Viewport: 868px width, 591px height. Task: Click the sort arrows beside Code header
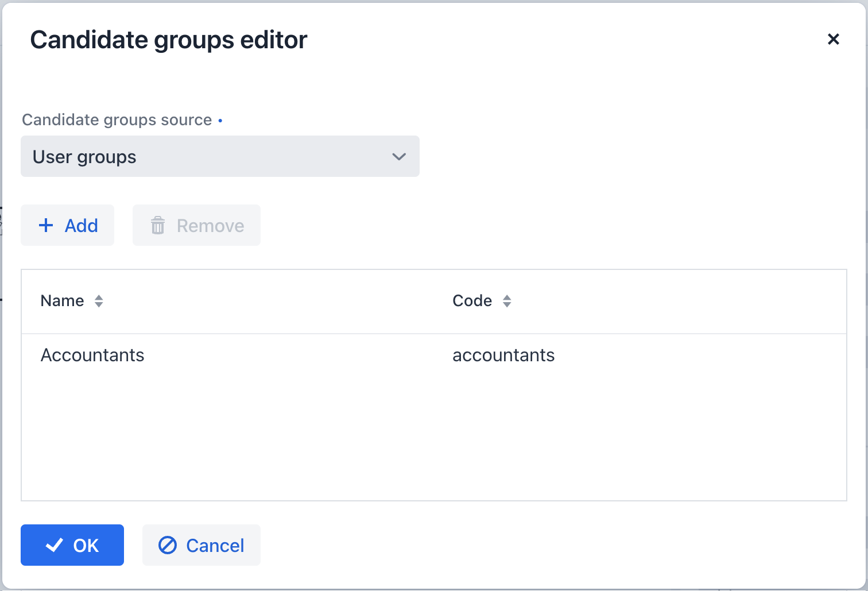(507, 301)
